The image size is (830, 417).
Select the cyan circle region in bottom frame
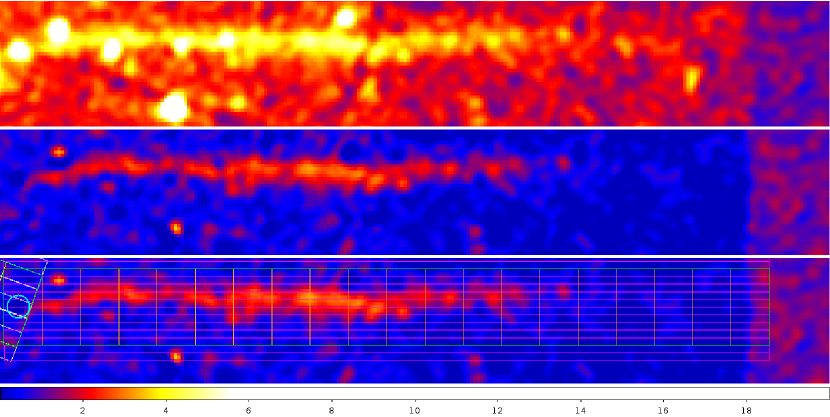pyautogui.click(x=19, y=306)
